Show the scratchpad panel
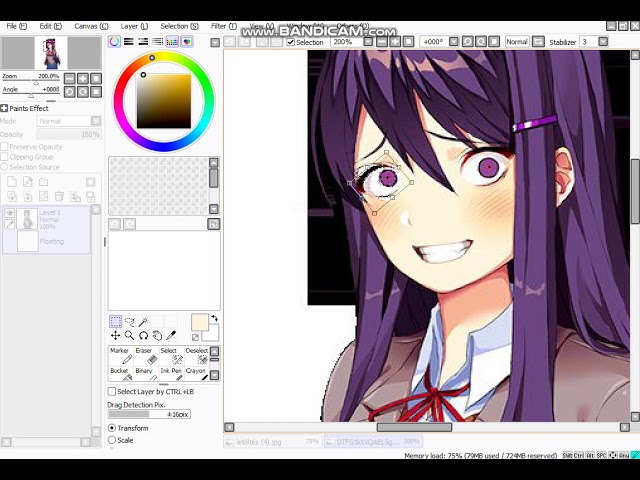The image size is (640, 480). click(187, 42)
